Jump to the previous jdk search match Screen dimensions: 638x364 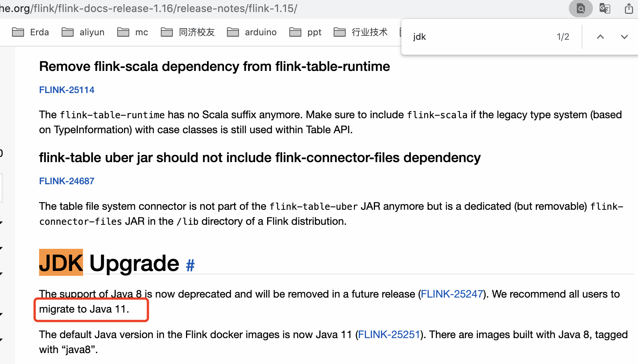(600, 37)
